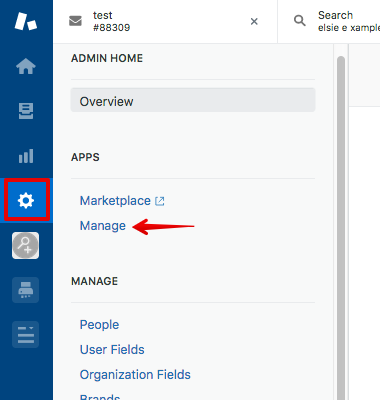Click the MANAGE section heading
380x400 pixels.
tap(94, 281)
